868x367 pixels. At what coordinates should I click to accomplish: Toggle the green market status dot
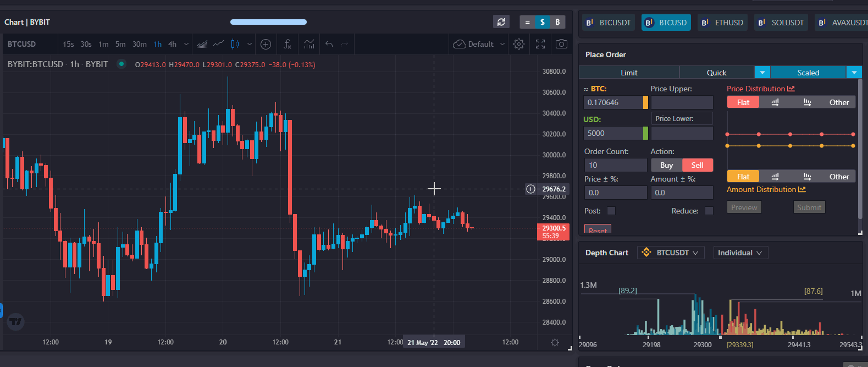(121, 64)
